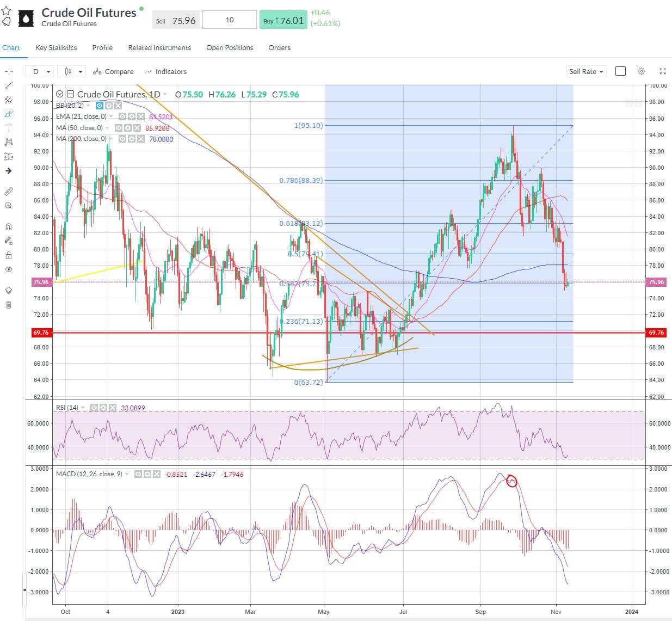The width and height of the screenshot is (672, 621).
Task: Click the minus box beside Crude Oil Futures
Action: [70, 94]
